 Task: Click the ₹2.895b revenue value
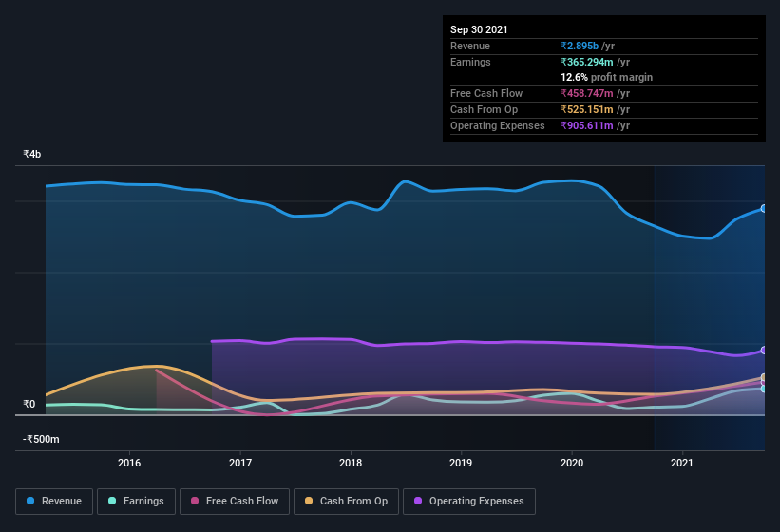pos(580,46)
